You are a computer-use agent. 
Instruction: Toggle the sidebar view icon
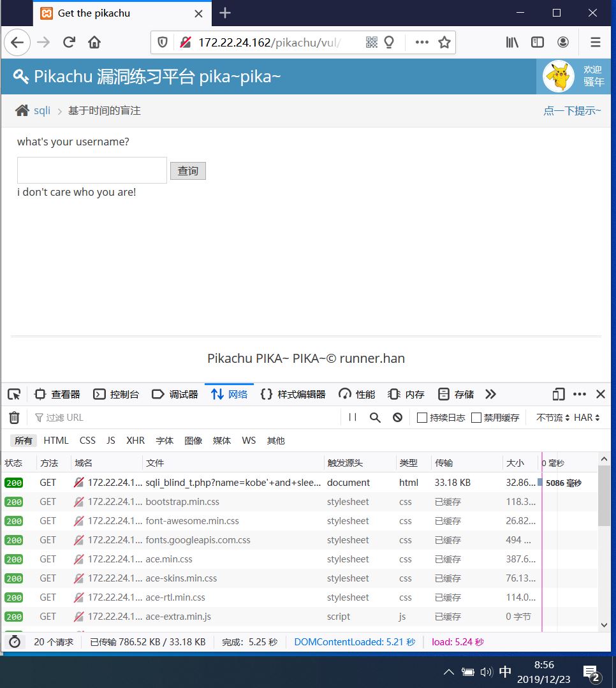click(x=538, y=42)
